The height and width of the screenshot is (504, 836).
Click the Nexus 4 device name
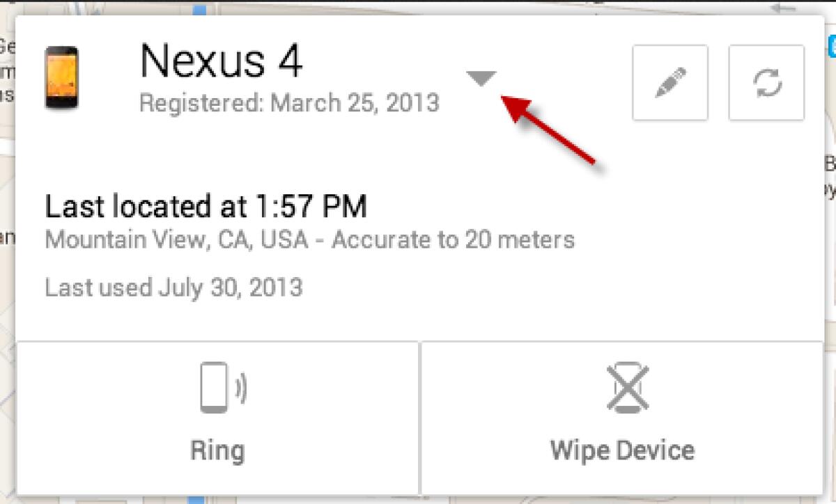(x=221, y=61)
